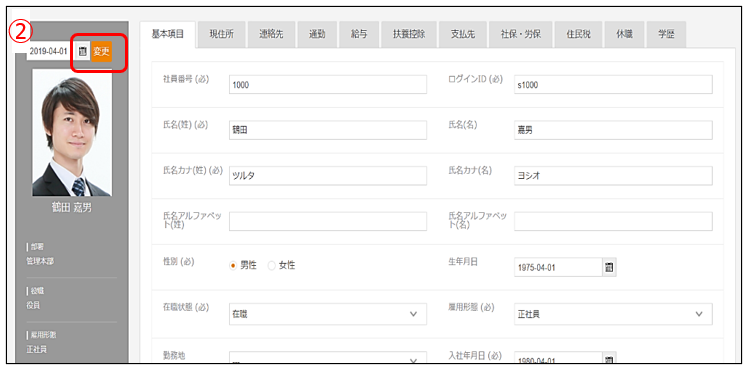
Task: Switch to the 連絡先 tab
Action: pyautogui.click(x=271, y=34)
